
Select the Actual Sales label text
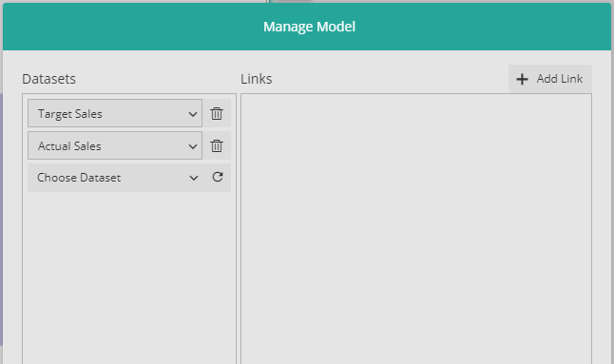[69, 146]
